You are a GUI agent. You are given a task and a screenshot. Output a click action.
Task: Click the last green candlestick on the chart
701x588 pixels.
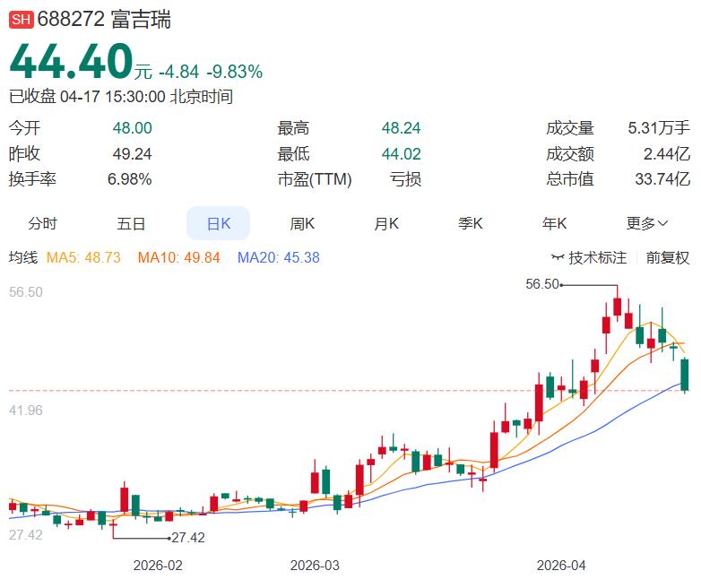[685, 375]
